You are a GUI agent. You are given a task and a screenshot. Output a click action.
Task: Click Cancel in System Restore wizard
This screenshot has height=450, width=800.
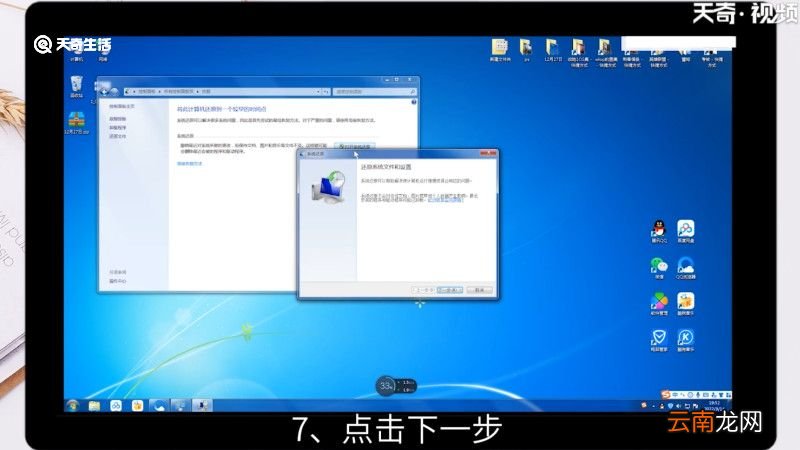coord(479,290)
